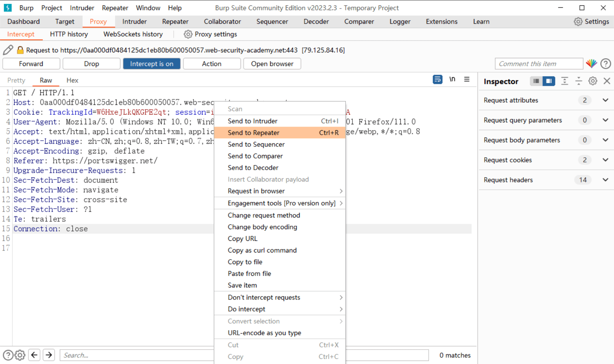This screenshot has width=614, height=364.
Task: Toggle non-printable characters \n icon
Action: 452,80
